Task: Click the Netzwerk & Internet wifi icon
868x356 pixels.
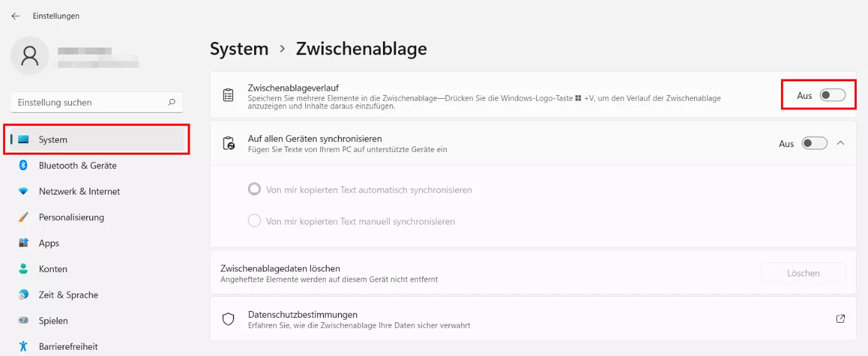Action: (24, 191)
